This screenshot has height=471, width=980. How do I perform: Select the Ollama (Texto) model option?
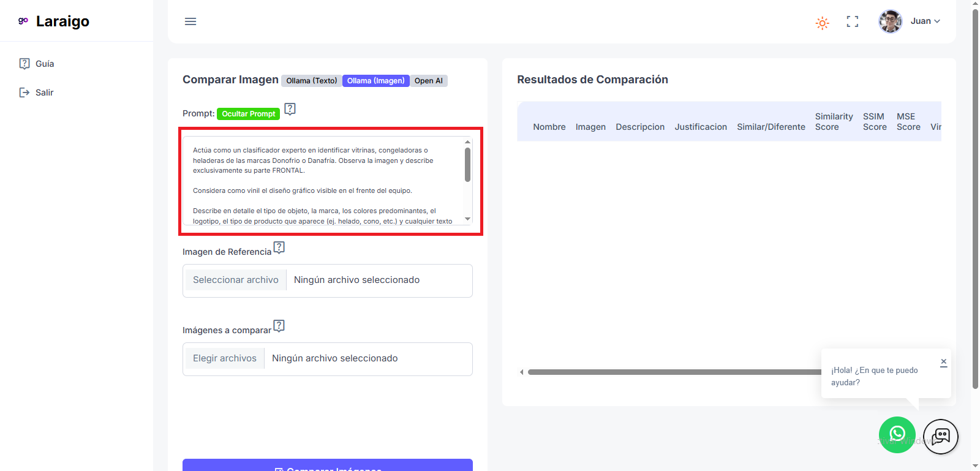(x=311, y=81)
